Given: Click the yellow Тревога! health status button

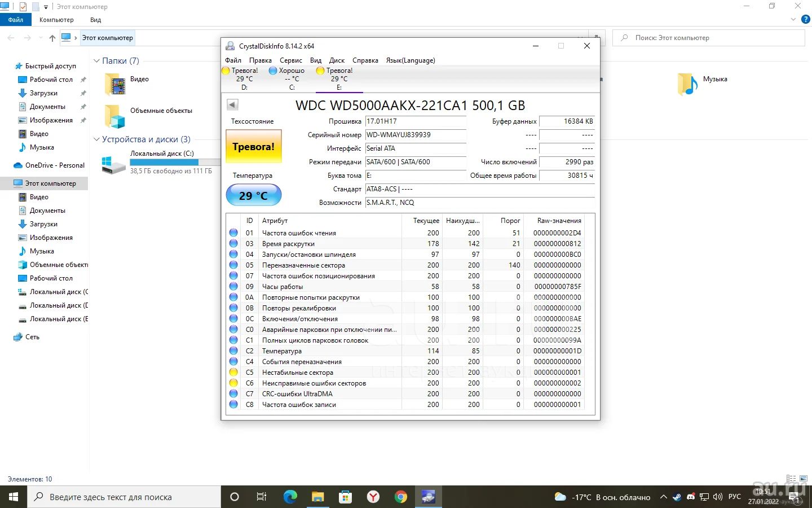Looking at the screenshot, I should point(254,147).
